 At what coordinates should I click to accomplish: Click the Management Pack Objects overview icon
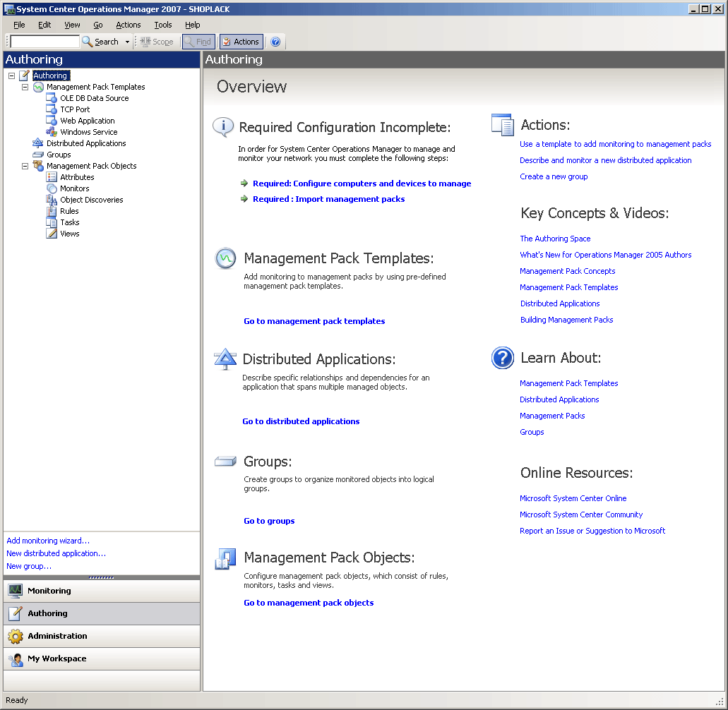pos(225,559)
